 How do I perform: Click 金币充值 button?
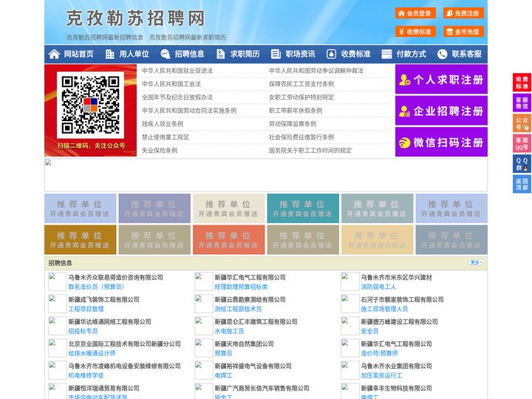click(x=463, y=32)
